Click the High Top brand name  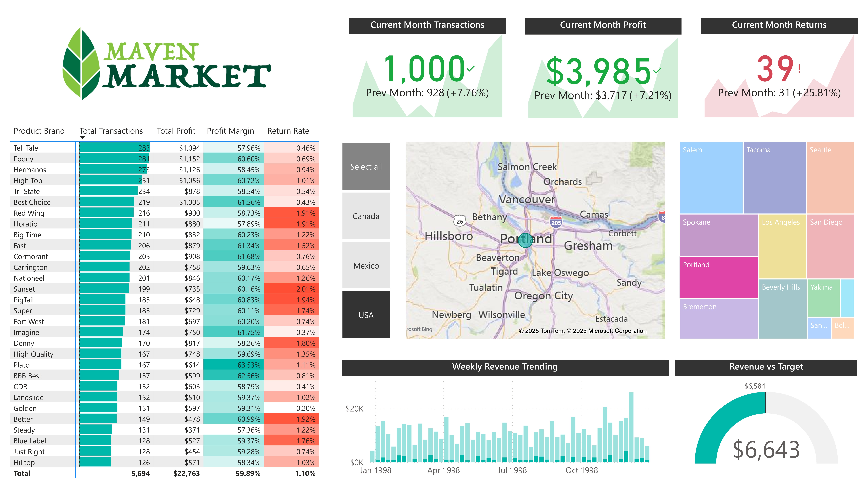click(28, 180)
